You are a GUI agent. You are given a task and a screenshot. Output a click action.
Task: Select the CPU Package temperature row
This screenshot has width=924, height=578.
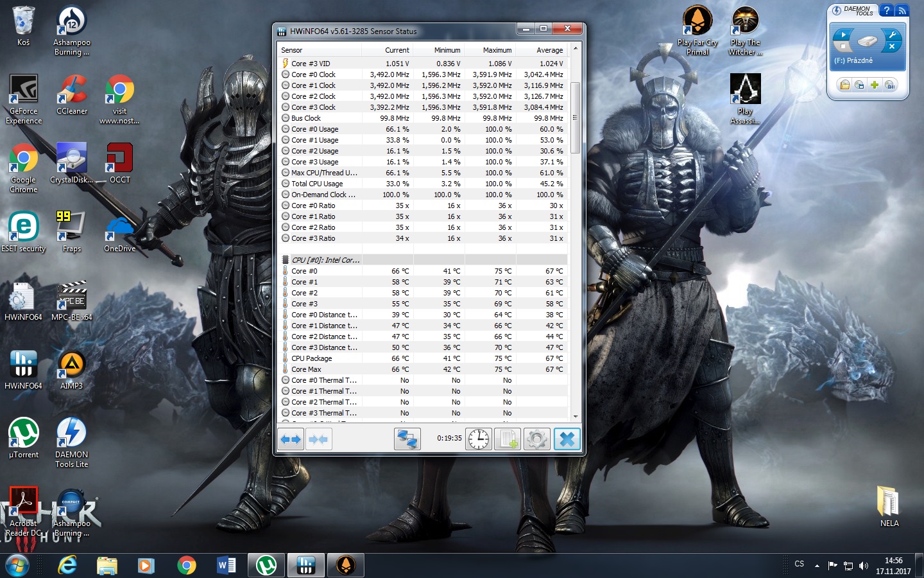(x=423, y=358)
